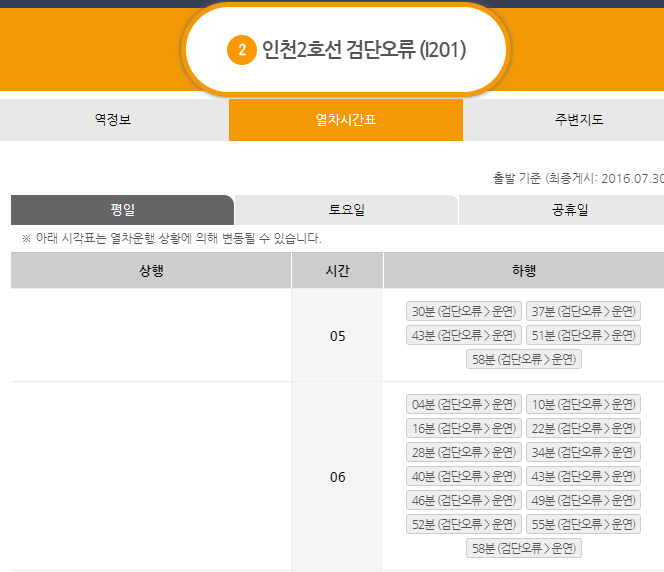Click the 인천2호선 검단오류 (I201) station title
The height and width of the screenshot is (572, 664).
pyautogui.click(x=364, y=50)
